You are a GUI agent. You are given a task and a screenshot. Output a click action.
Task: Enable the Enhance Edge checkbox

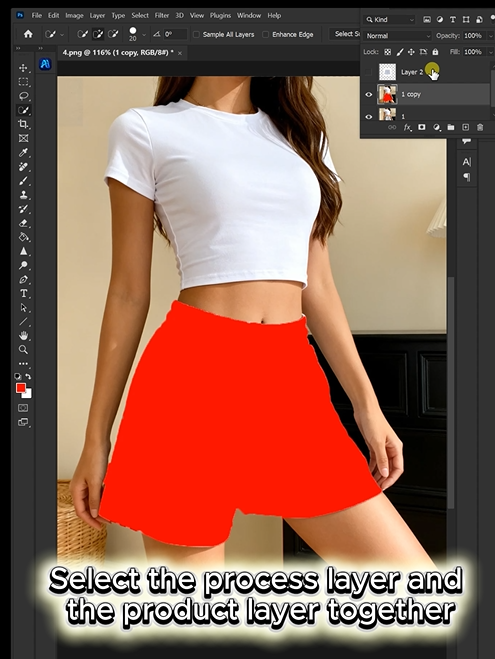pyautogui.click(x=266, y=34)
